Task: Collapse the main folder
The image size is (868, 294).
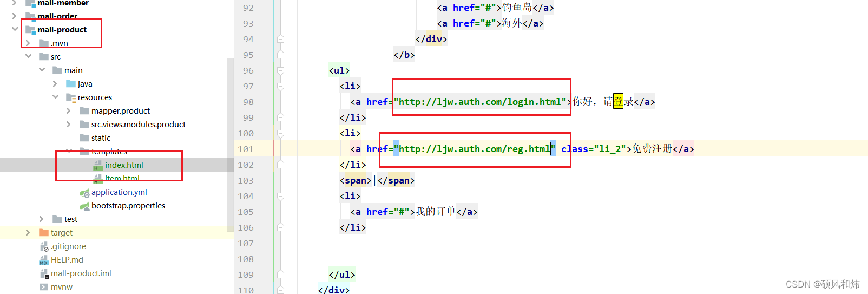Action: pos(42,70)
